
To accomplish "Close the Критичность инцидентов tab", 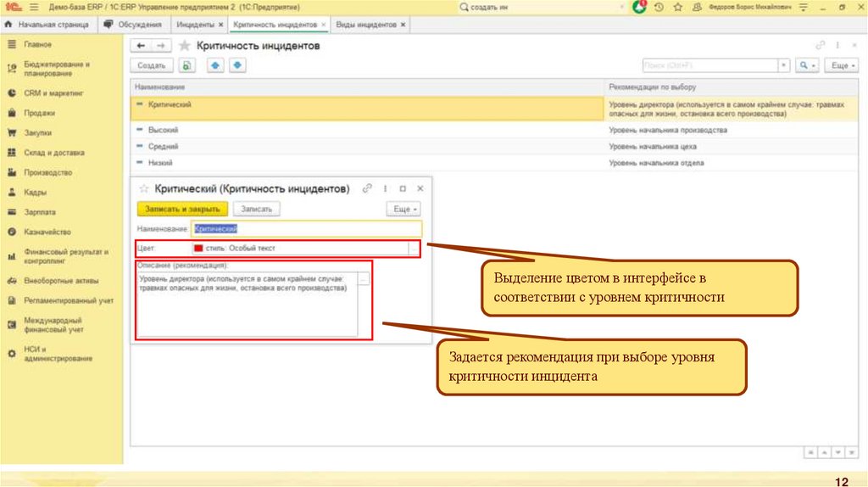I will point(324,25).
